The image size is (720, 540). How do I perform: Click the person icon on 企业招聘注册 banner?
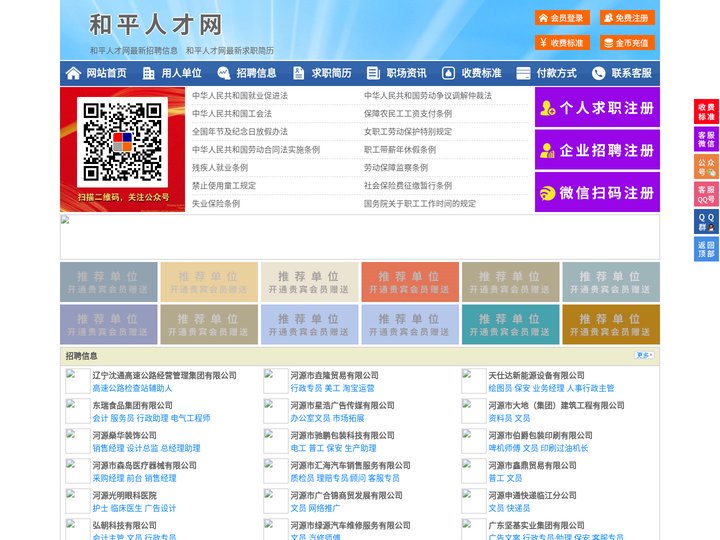point(547,150)
